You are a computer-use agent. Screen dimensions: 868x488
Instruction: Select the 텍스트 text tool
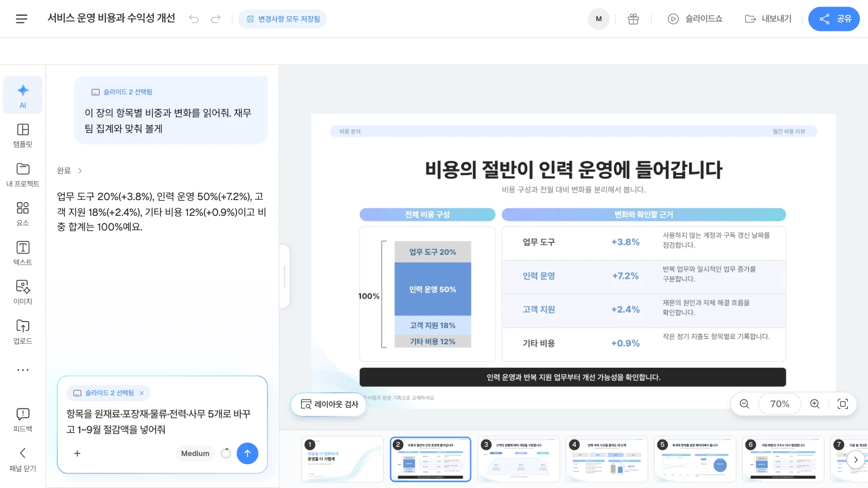pos(23,253)
